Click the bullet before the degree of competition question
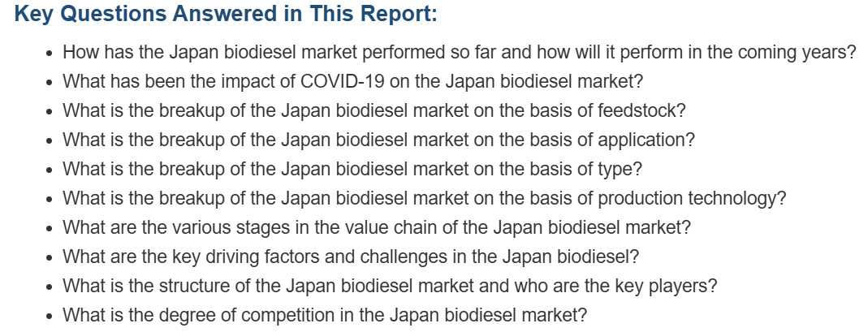The width and height of the screenshot is (868, 332). [50, 317]
